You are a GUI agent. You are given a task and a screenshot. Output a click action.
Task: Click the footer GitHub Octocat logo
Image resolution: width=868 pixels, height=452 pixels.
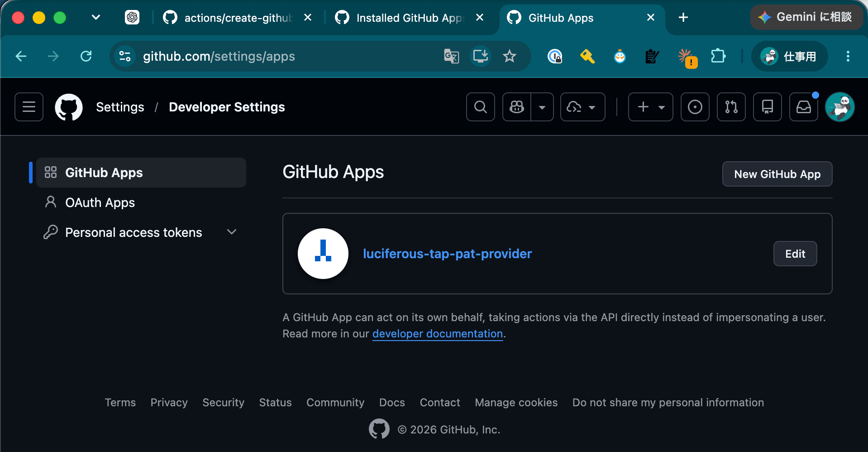point(379,429)
